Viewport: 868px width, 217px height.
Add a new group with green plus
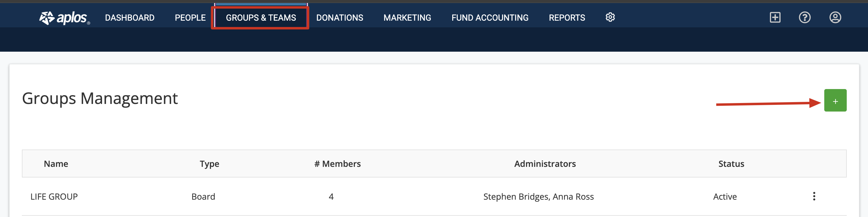(x=835, y=100)
